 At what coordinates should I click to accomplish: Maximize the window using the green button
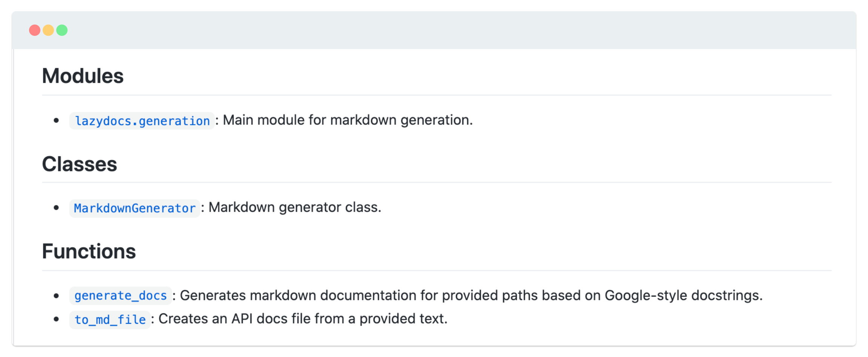click(62, 30)
